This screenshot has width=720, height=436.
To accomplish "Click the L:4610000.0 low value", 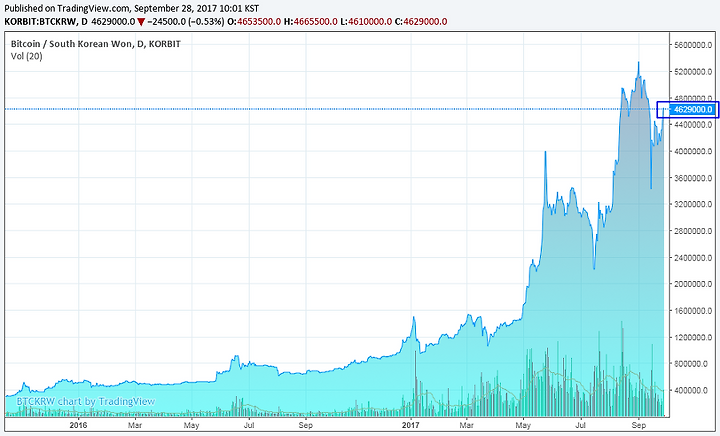I will (x=366, y=22).
